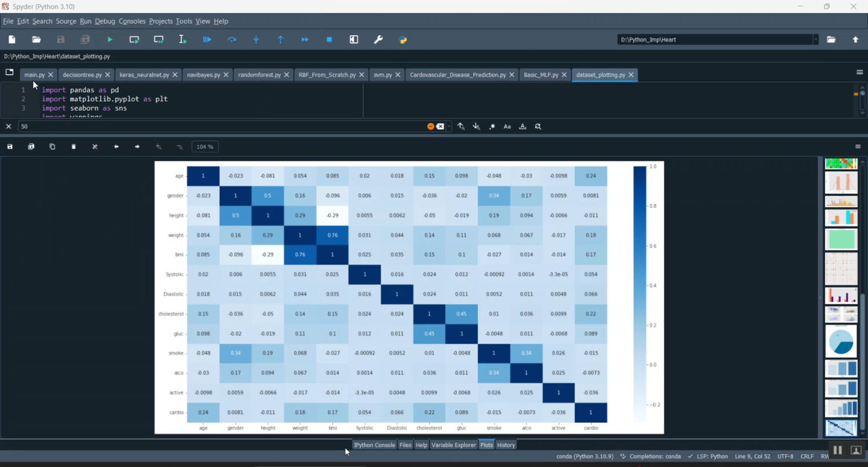Run the current cell
This screenshot has width=868, height=467.
(x=134, y=39)
